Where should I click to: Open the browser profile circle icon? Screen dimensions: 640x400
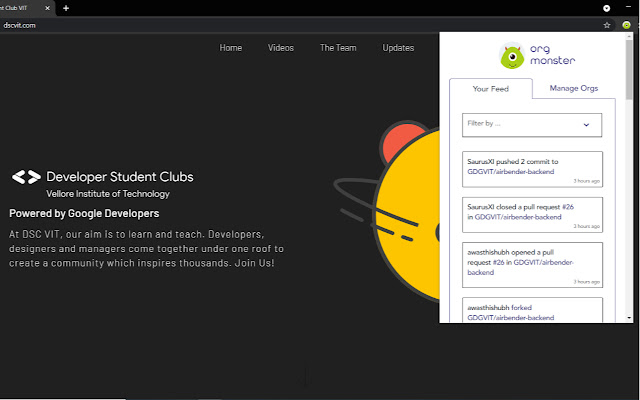[x=607, y=8]
